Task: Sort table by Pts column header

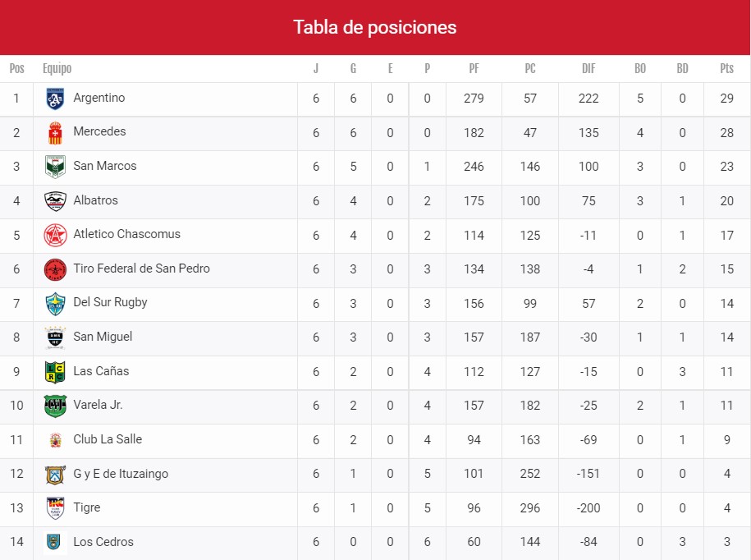Action: (726, 69)
